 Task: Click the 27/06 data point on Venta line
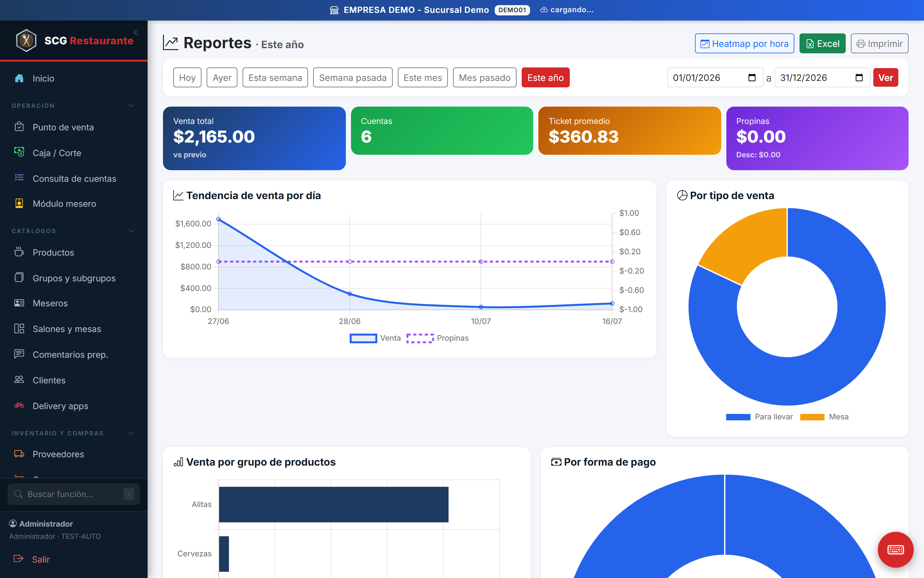(x=218, y=219)
